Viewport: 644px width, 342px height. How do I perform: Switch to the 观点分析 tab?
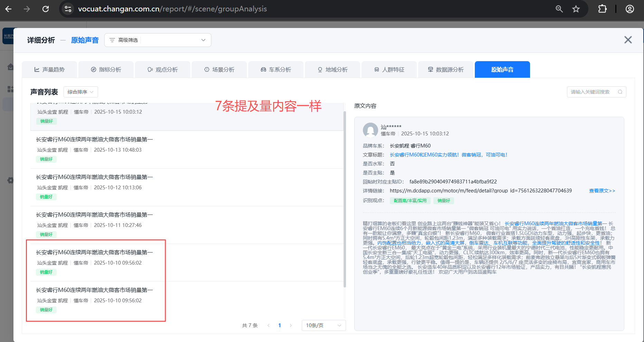(x=163, y=69)
